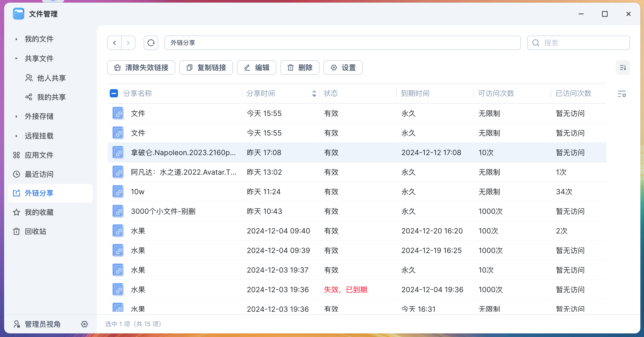This screenshot has height=337, width=644.
Task: Click link icon of the expired 水果 row
Action: [118, 290]
